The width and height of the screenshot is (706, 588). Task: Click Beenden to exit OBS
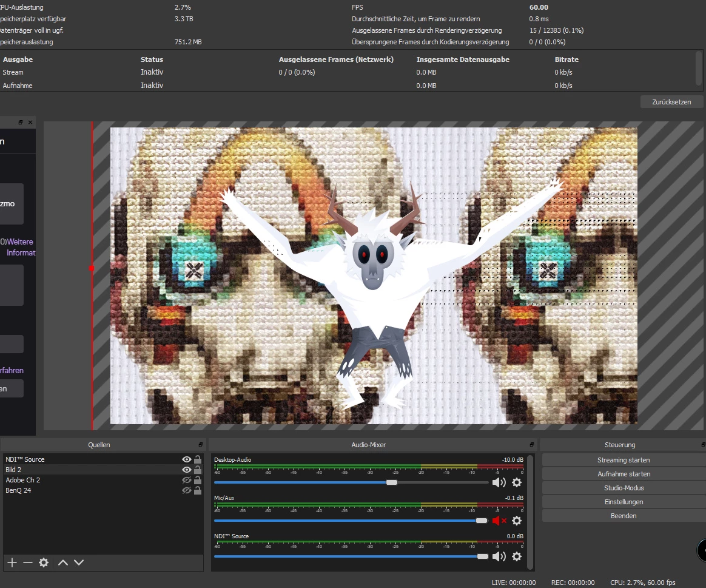tap(624, 516)
